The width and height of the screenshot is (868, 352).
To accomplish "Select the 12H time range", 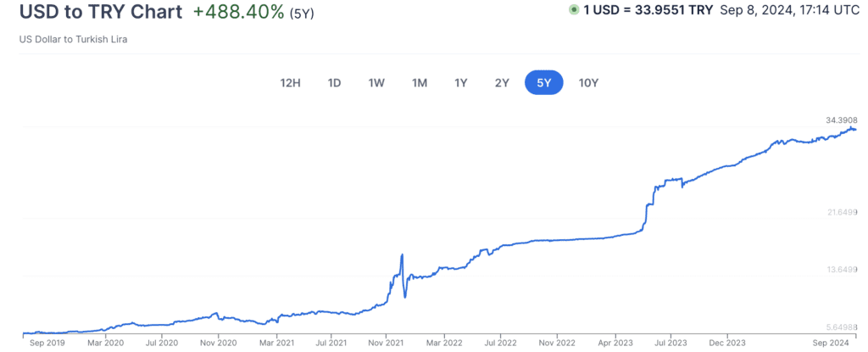I will pyautogui.click(x=290, y=82).
